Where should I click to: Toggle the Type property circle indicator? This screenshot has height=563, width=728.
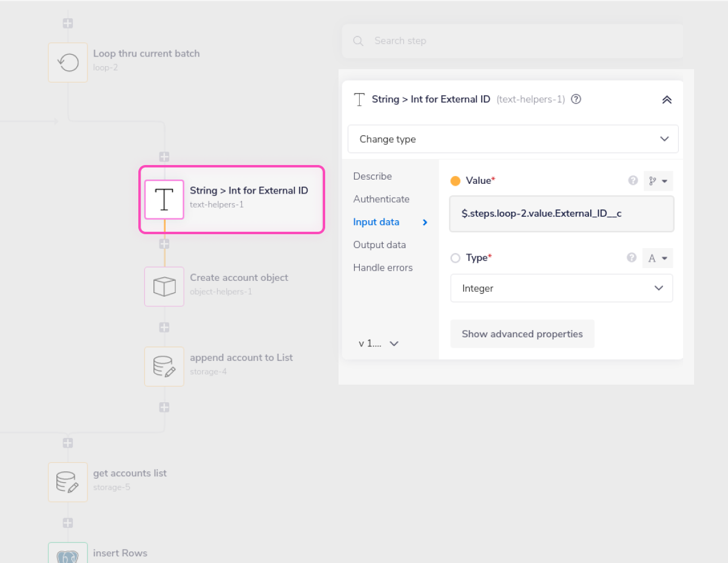point(456,258)
